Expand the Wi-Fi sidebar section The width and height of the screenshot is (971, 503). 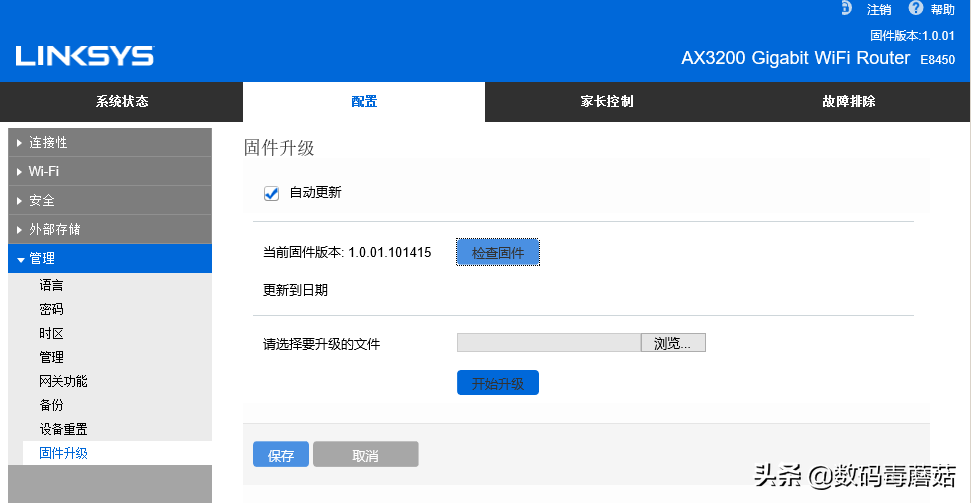[x=110, y=172]
